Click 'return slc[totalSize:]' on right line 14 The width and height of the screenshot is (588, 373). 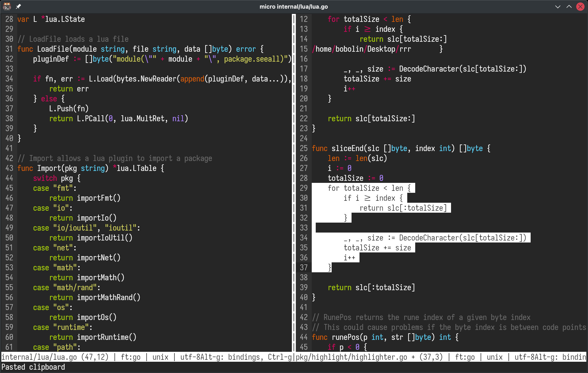click(x=403, y=39)
